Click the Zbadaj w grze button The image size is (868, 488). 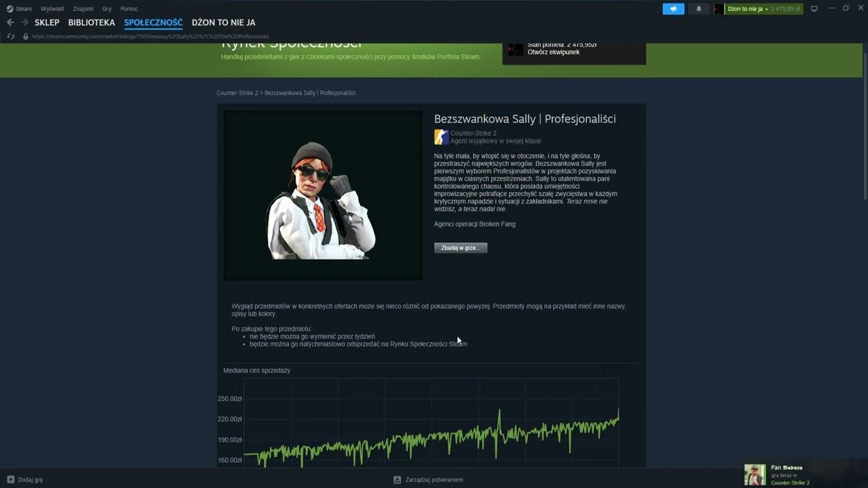pos(460,248)
